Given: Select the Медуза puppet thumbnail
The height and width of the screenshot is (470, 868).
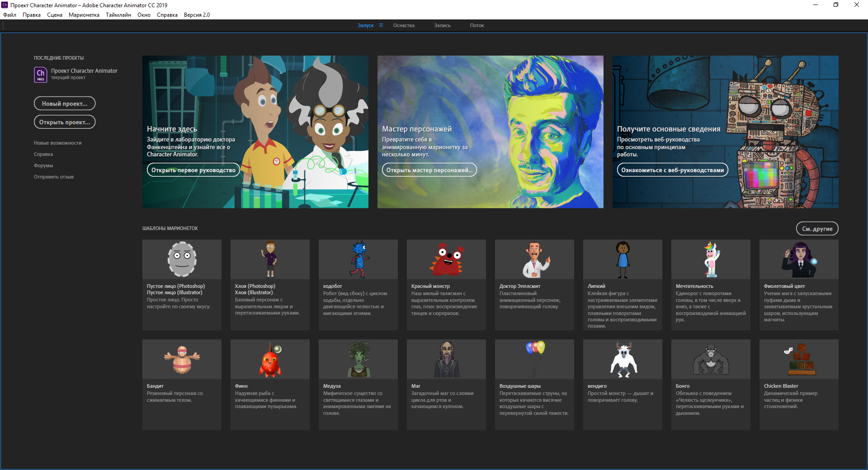Looking at the screenshot, I should (x=358, y=359).
